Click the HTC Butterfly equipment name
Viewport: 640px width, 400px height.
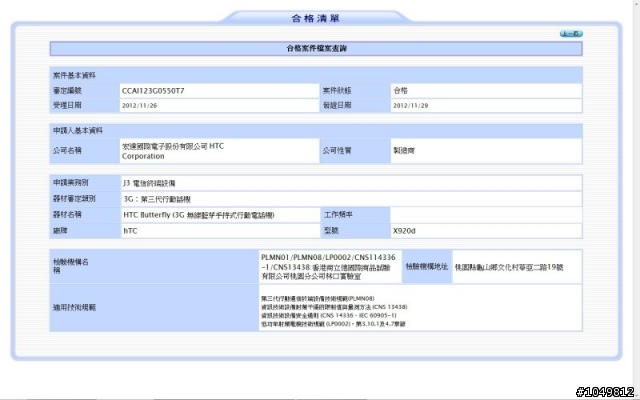[199, 215]
